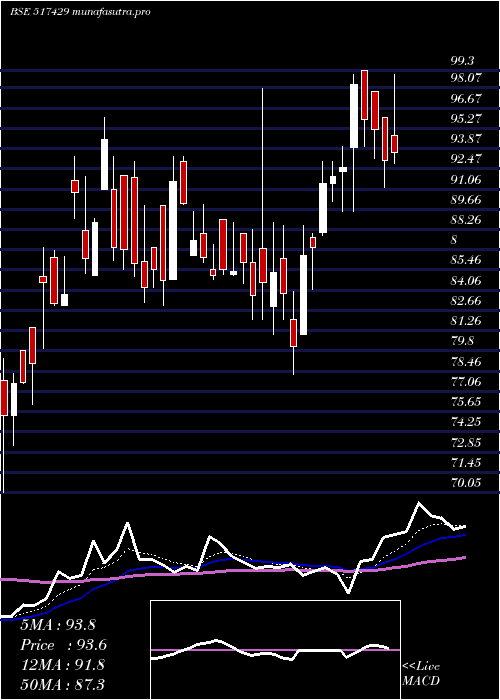This screenshot has height=700, width=500.
Task: Click the 84.06 price axis label
Action: [x=467, y=280]
